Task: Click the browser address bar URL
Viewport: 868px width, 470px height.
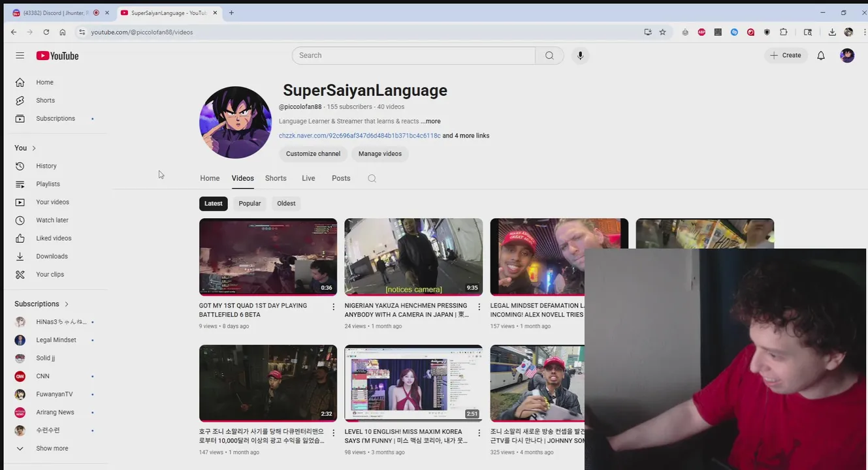Action: pyautogui.click(x=142, y=32)
